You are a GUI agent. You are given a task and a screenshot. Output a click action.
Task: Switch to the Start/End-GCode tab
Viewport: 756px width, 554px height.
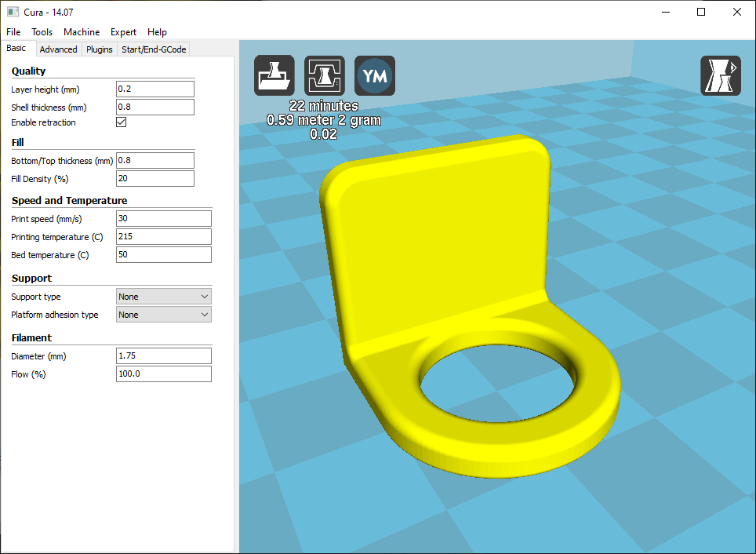click(153, 49)
